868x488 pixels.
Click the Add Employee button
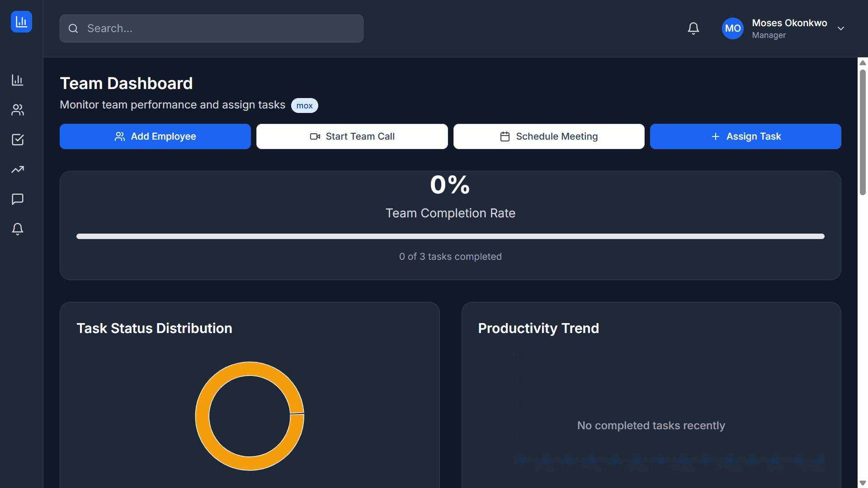(155, 136)
